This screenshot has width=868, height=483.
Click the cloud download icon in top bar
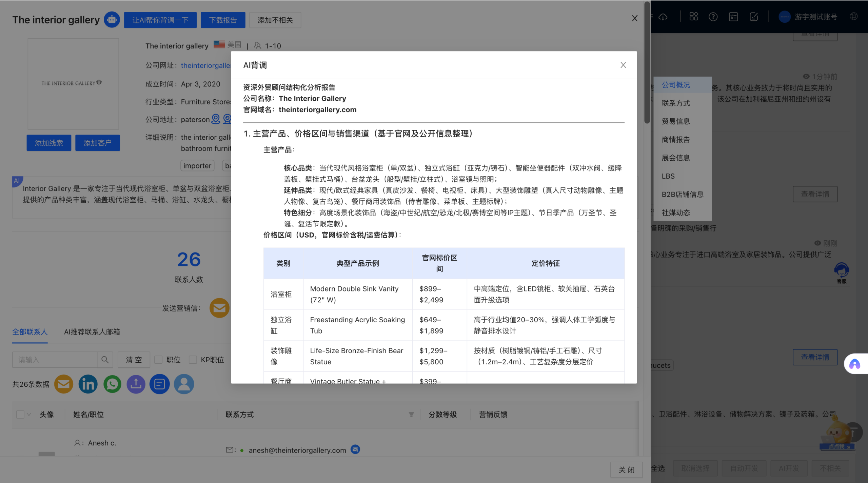tap(663, 17)
